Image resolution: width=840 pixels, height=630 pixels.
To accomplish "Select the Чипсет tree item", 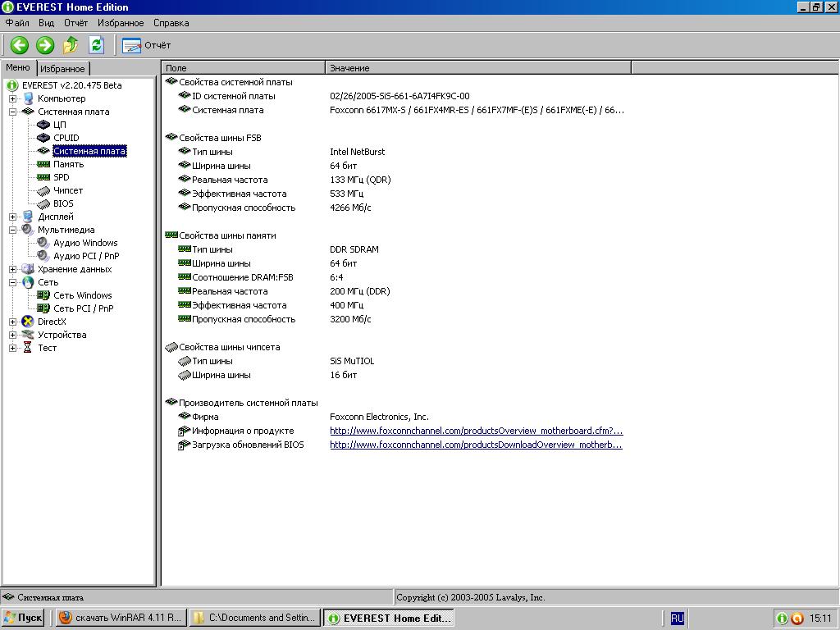I will 67,190.
